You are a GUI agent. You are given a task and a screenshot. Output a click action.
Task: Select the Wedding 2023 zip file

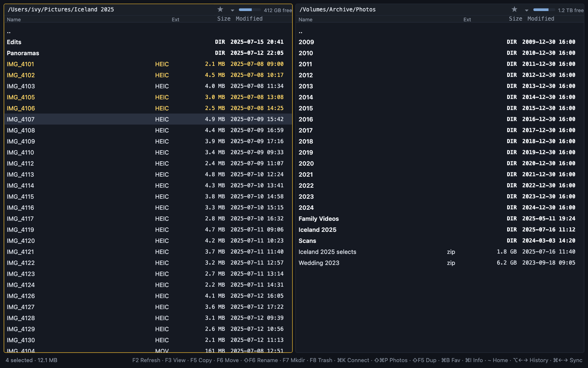coord(440,263)
